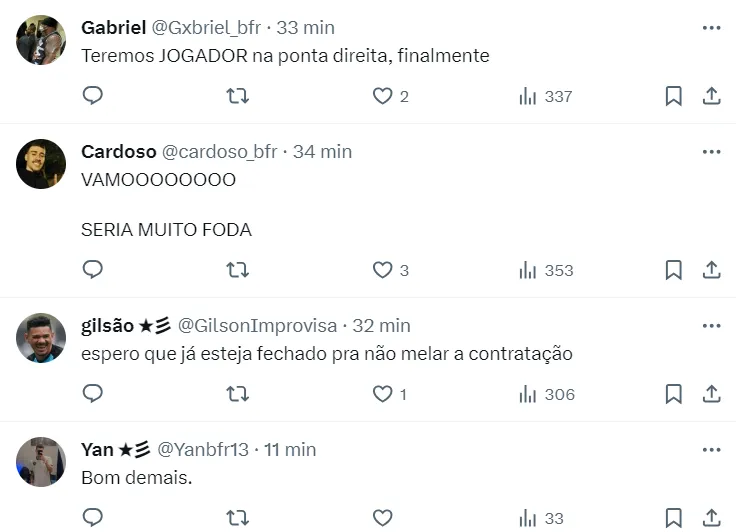Open Yan's tweet three-dot menu

pos(711,450)
